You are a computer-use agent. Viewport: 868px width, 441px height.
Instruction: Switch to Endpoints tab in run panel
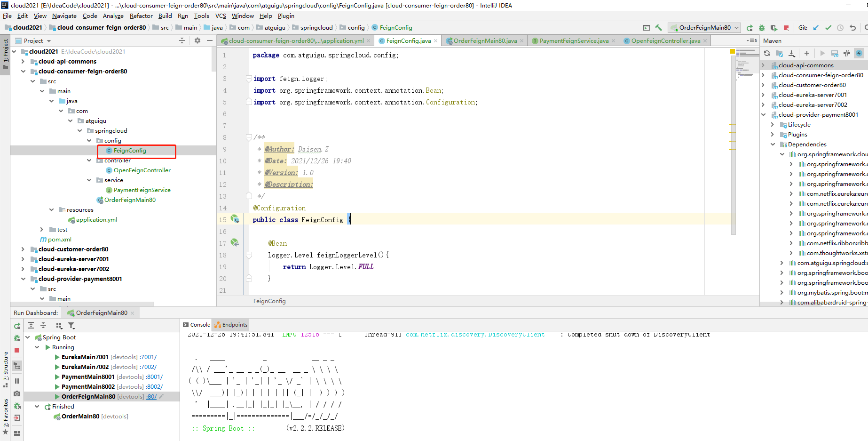231,325
